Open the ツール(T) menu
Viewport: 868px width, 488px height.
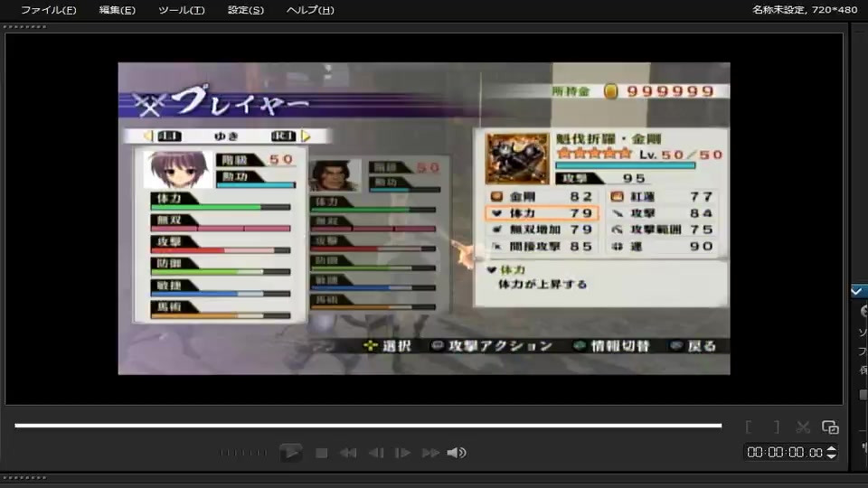click(181, 10)
